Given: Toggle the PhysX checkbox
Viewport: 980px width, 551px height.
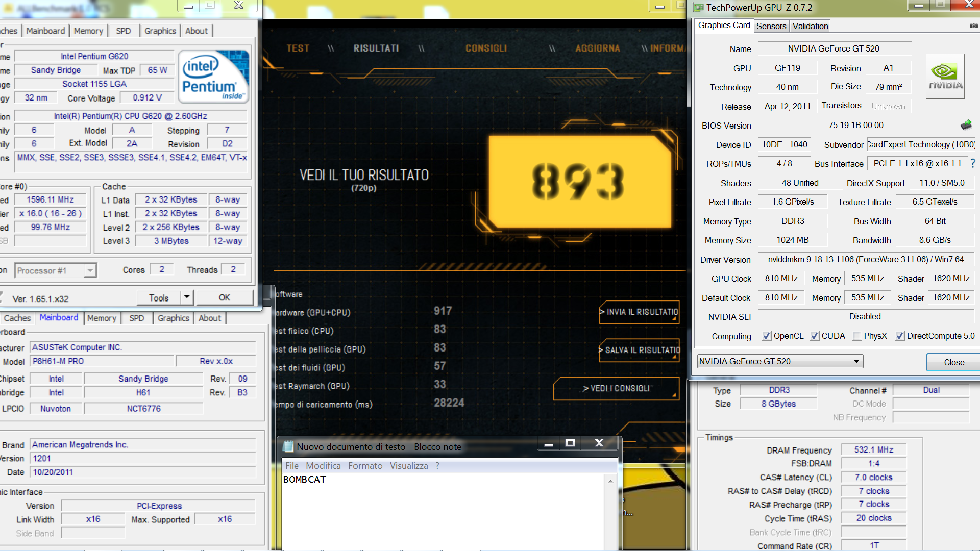Looking at the screenshot, I should pyautogui.click(x=857, y=336).
